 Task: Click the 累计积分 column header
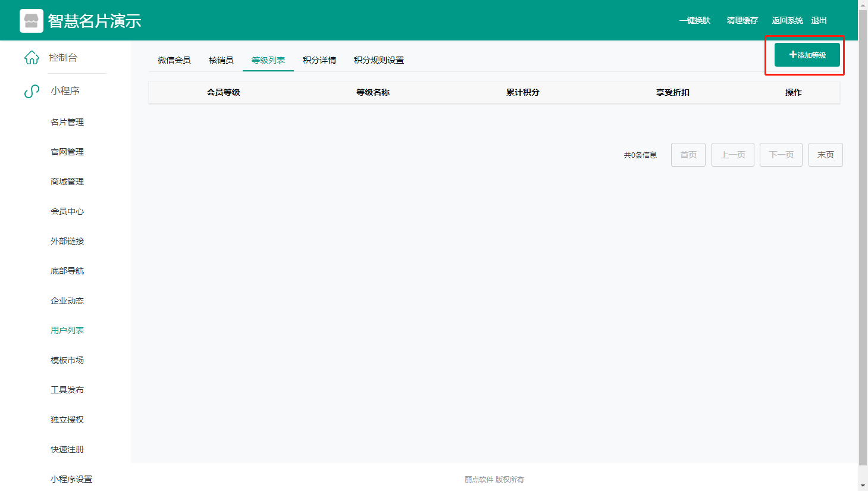(523, 92)
